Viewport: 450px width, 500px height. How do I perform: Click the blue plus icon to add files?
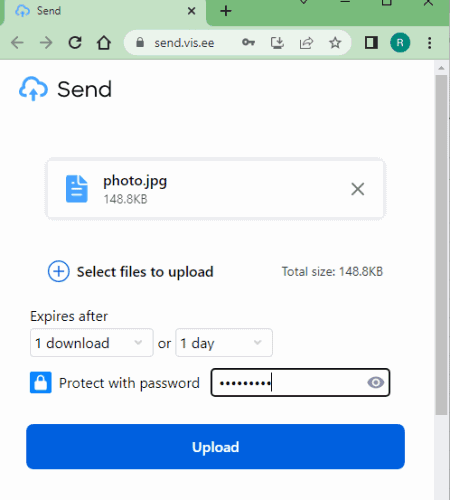(59, 271)
